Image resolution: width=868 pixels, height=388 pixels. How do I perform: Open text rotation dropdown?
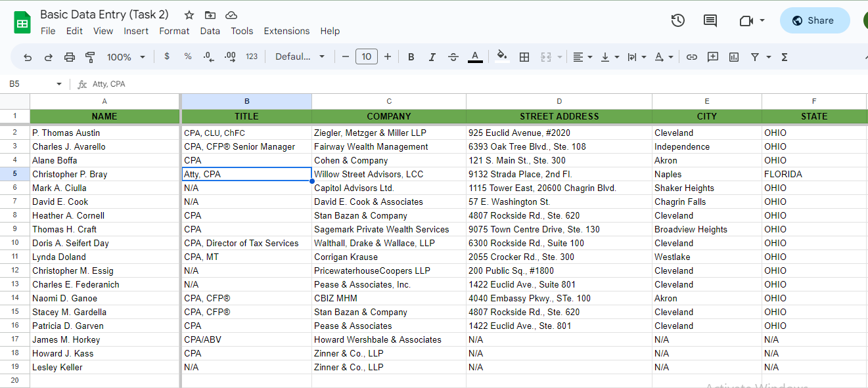coord(664,57)
